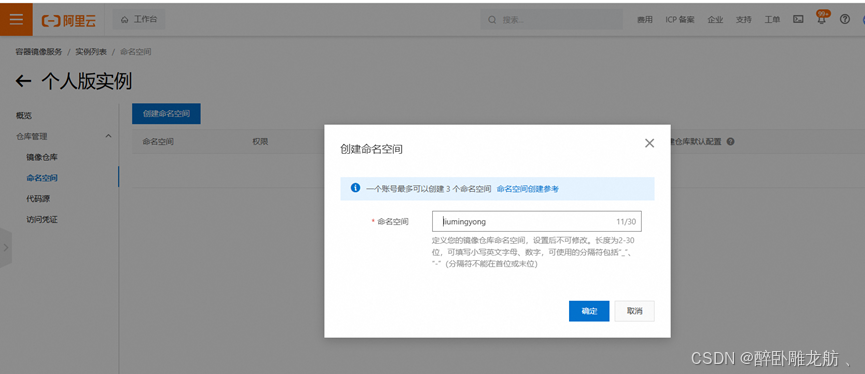Image resolution: width=865 pixels, height=374 pixels.
Task: Select 命名空间 in the sidebar
Action: point(42,178)
